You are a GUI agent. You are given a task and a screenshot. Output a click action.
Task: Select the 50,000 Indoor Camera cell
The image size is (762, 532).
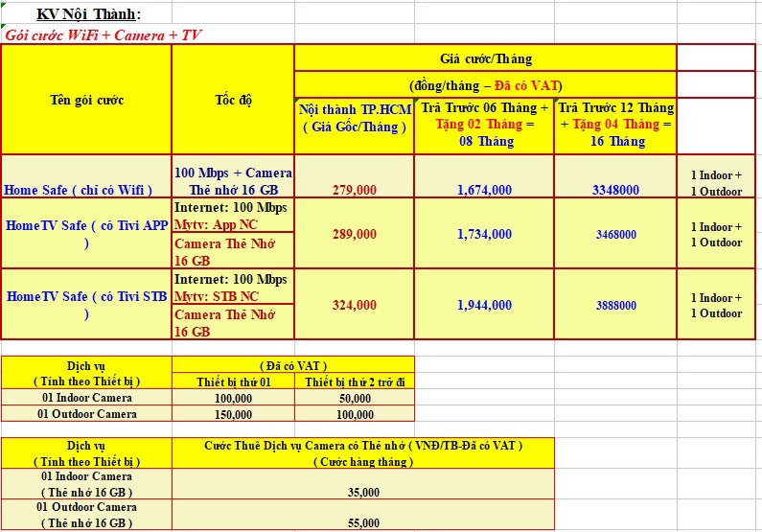(x=355, y=398)
